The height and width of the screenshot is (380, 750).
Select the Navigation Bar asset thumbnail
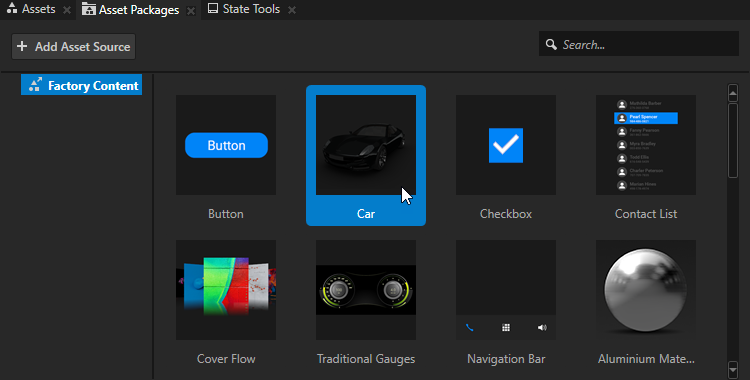506,290
